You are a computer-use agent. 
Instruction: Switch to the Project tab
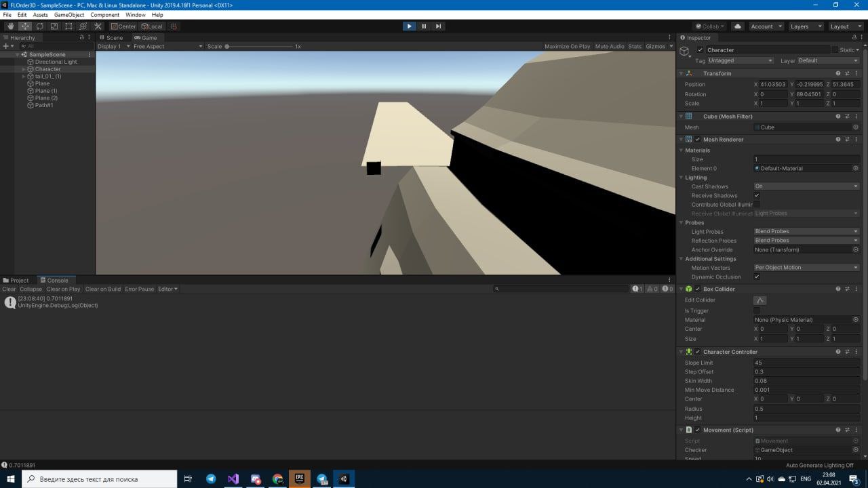tap(16, 281)
